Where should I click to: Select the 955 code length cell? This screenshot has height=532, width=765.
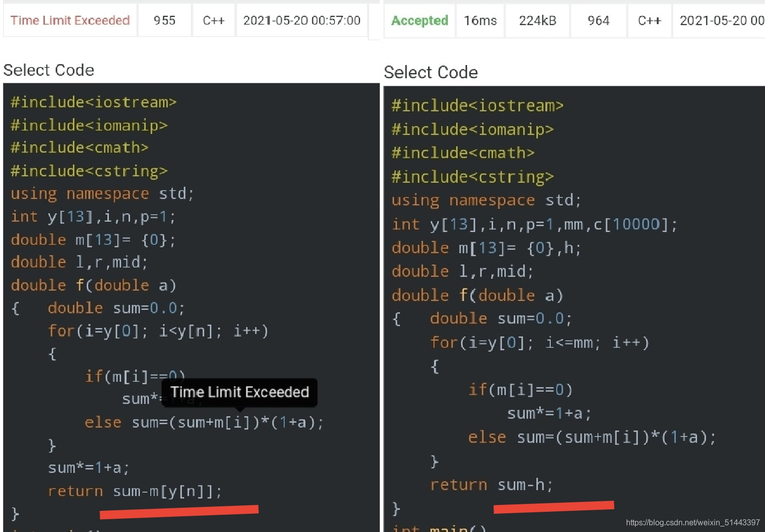tap(165, 20)
